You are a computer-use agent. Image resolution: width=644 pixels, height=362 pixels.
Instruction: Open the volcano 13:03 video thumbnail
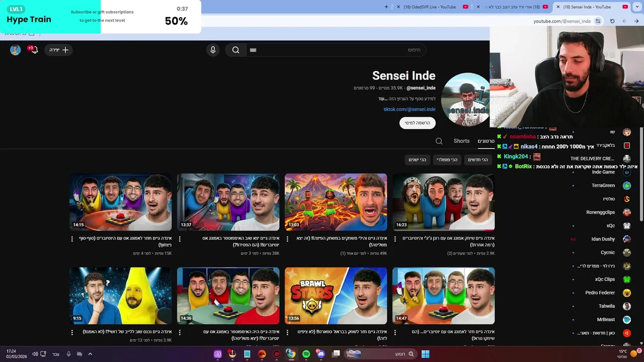coord(336,202)
